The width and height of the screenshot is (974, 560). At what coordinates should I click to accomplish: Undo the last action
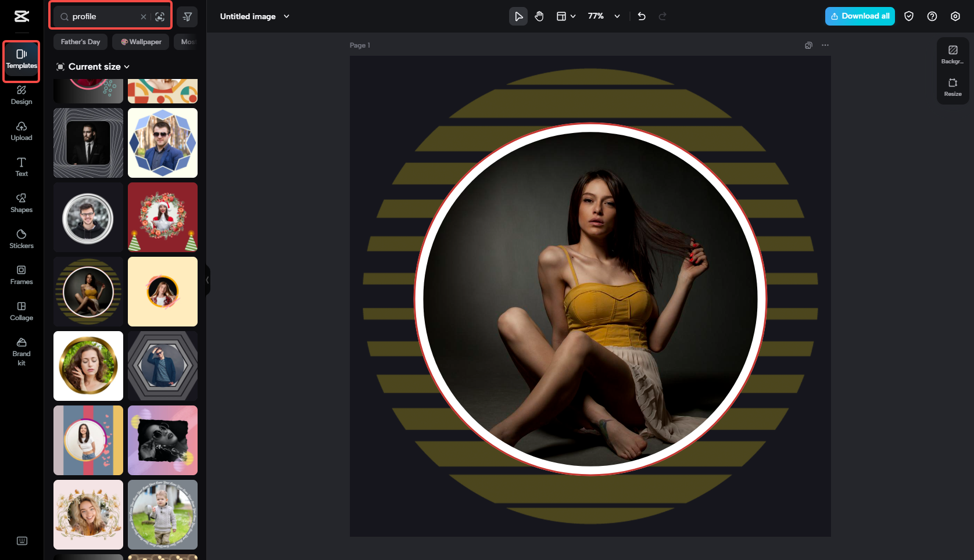pyautogui.click(x=641, y=16)
